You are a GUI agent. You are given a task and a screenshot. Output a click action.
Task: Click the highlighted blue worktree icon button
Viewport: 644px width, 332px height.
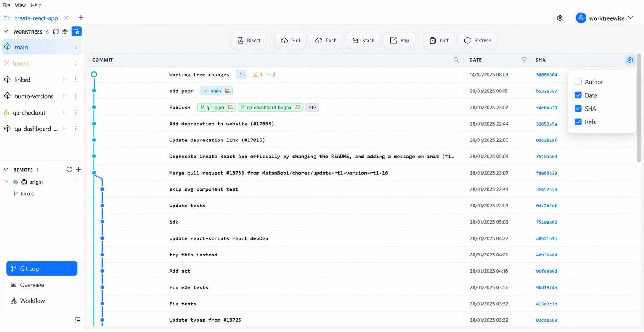point(76,32)
